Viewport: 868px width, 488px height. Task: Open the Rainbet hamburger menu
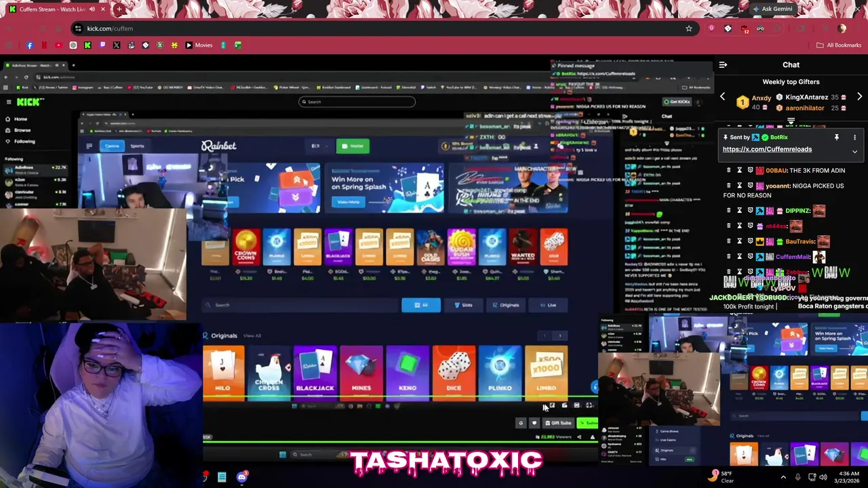pos(89,146)
